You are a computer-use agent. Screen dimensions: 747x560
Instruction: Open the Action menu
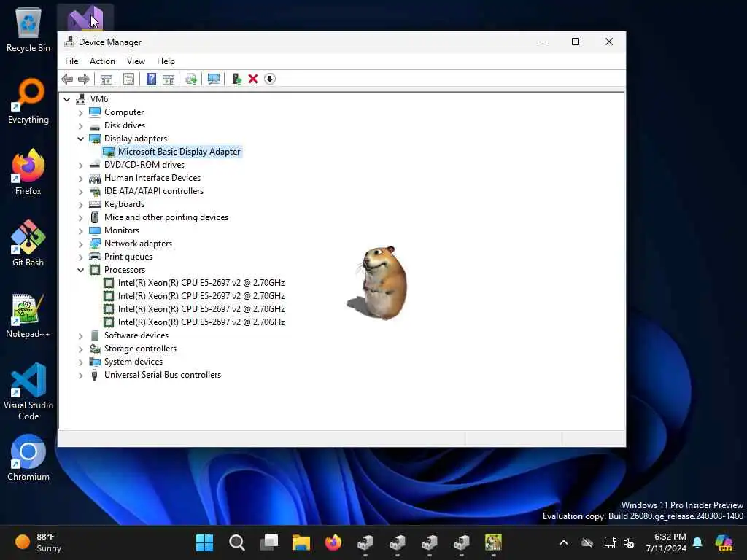point(102,61)
